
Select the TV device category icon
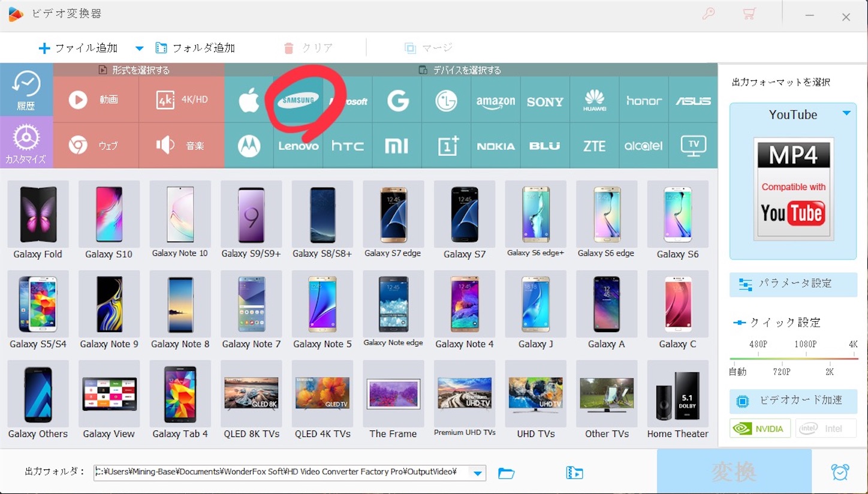[x=693, y=146]
